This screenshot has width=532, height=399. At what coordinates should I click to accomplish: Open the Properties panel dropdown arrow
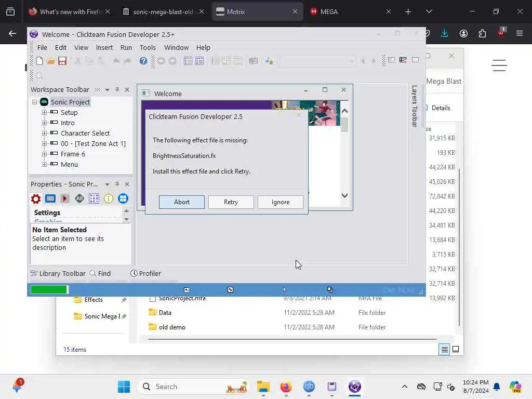107,184
